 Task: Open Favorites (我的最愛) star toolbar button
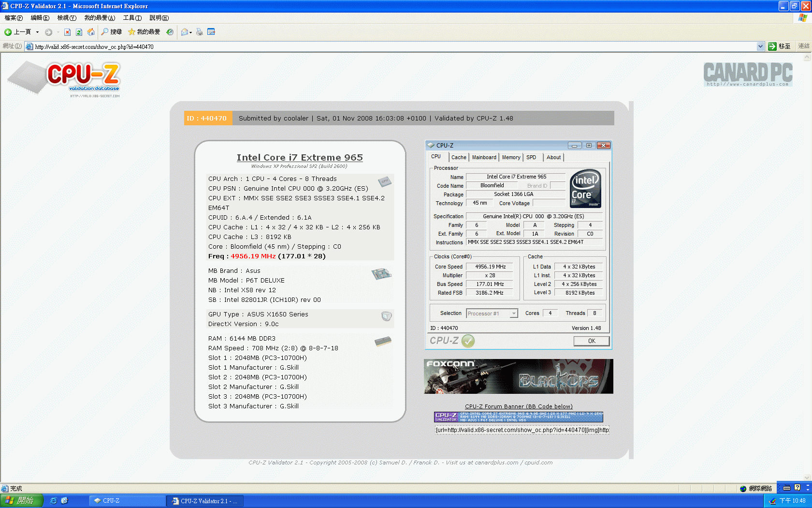(144, 32)
